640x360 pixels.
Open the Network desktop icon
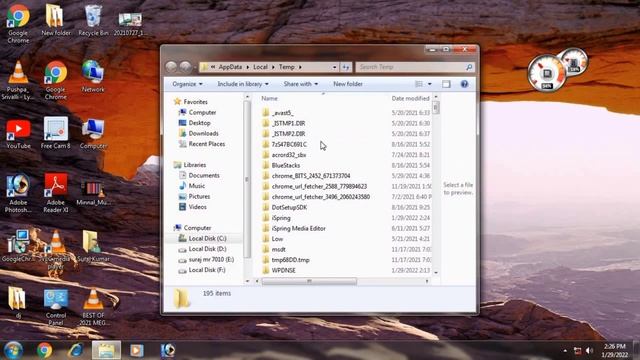tap(93, 76)
